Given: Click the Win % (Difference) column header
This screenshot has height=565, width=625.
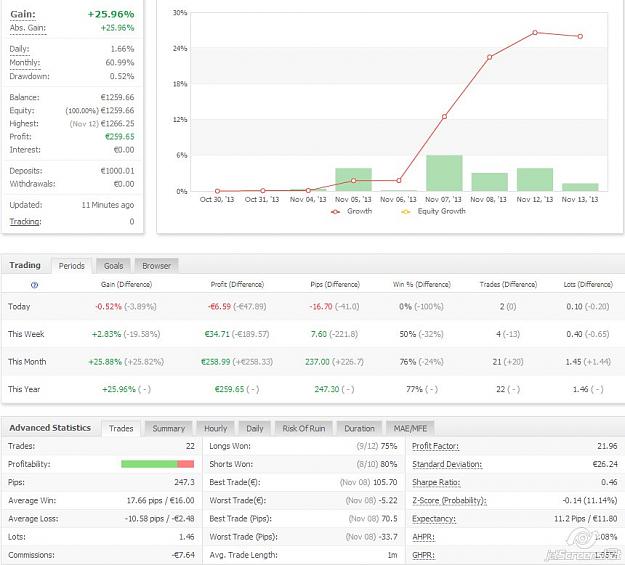Looking at the screenshot, I should click(422, 285).
